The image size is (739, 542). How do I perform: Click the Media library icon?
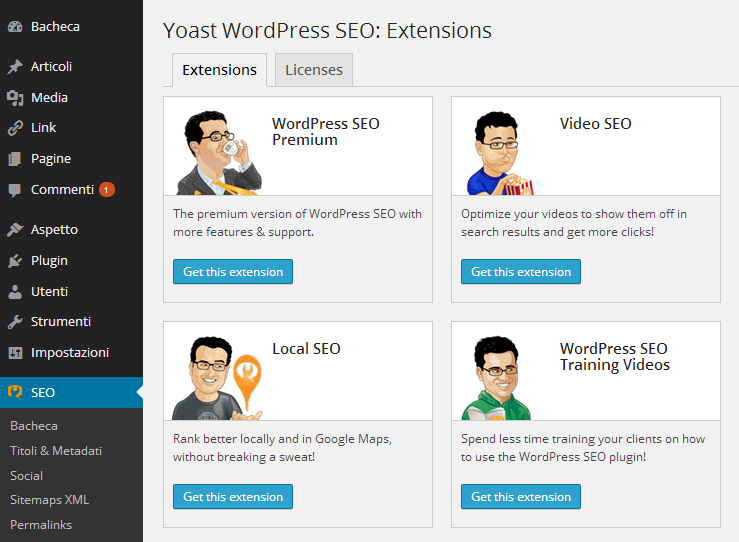click(x=15, y=98)
